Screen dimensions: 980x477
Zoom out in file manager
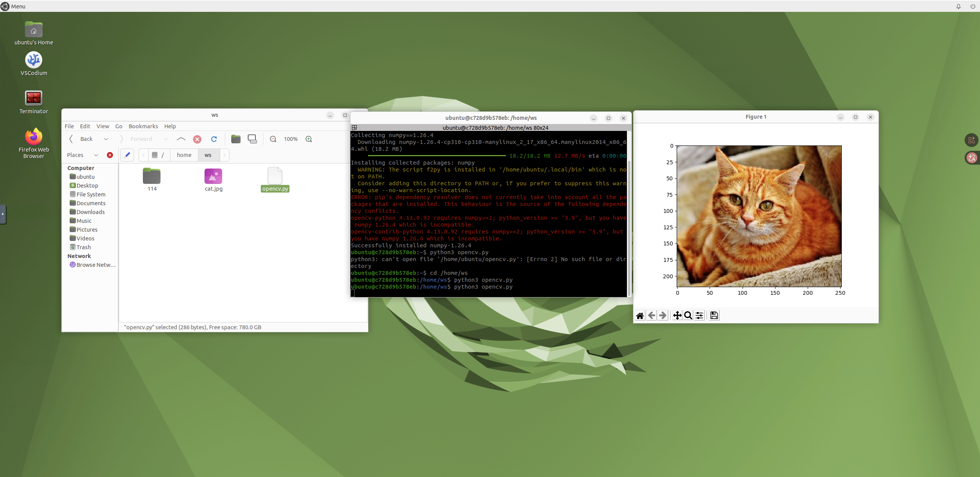pos(273,139)
